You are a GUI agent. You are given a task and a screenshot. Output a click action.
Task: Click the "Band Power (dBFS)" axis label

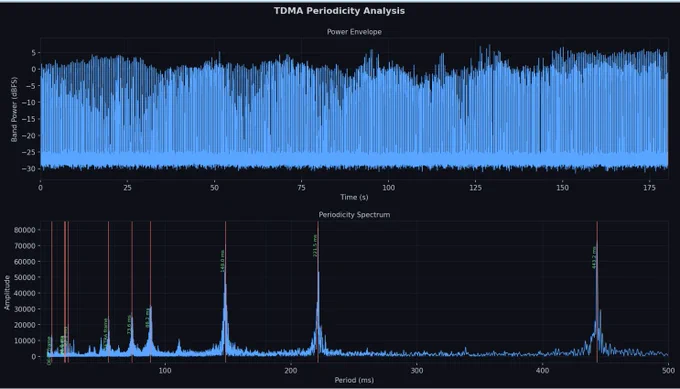click(14, 109)
